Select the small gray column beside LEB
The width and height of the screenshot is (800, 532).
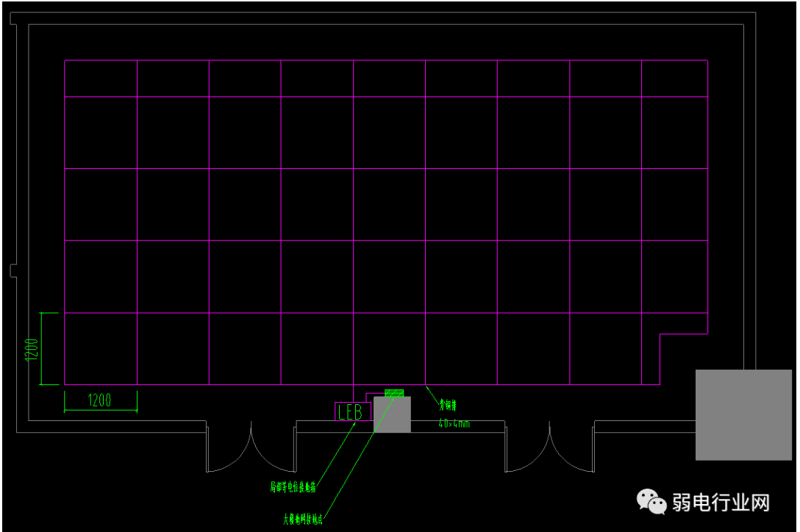click(393, 416)
